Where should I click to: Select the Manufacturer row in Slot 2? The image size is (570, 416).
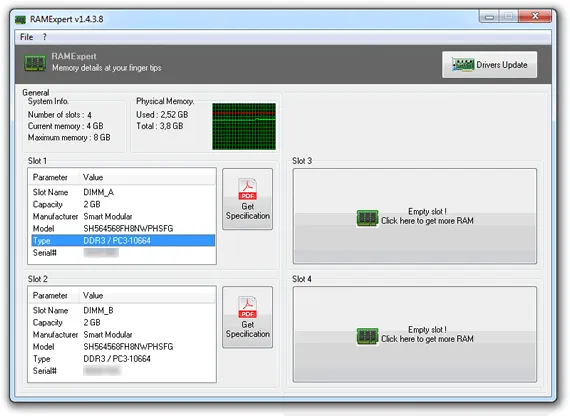pos(123,335)
